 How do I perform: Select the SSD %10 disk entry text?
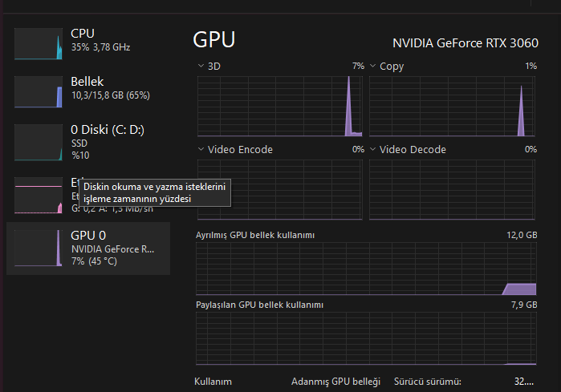pyautogui.click(x=80, y=149)
